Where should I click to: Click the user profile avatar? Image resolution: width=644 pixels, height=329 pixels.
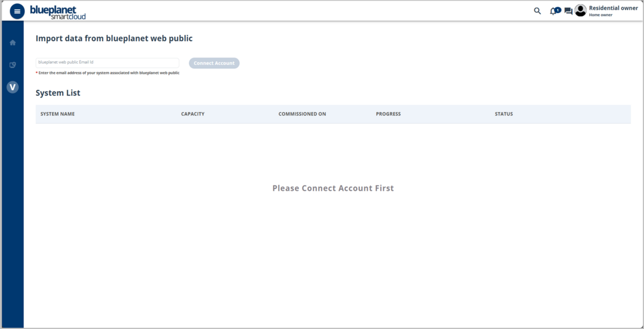580,11
